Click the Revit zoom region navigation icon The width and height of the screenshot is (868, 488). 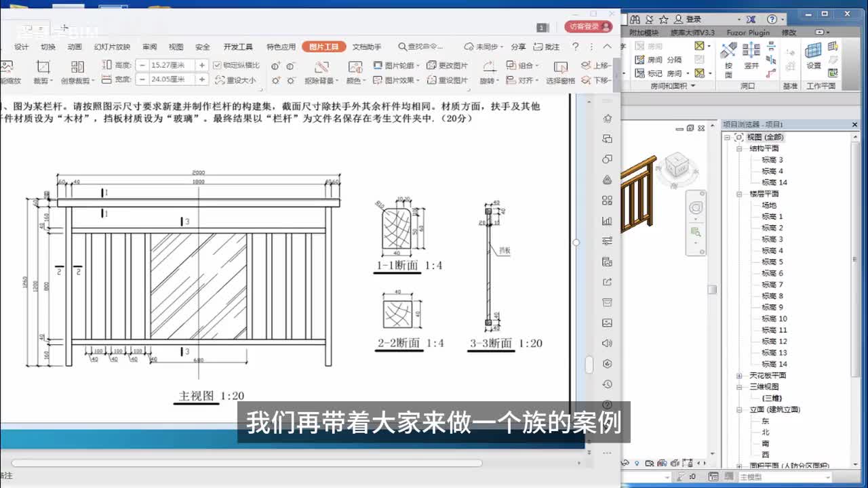[694, 231]
